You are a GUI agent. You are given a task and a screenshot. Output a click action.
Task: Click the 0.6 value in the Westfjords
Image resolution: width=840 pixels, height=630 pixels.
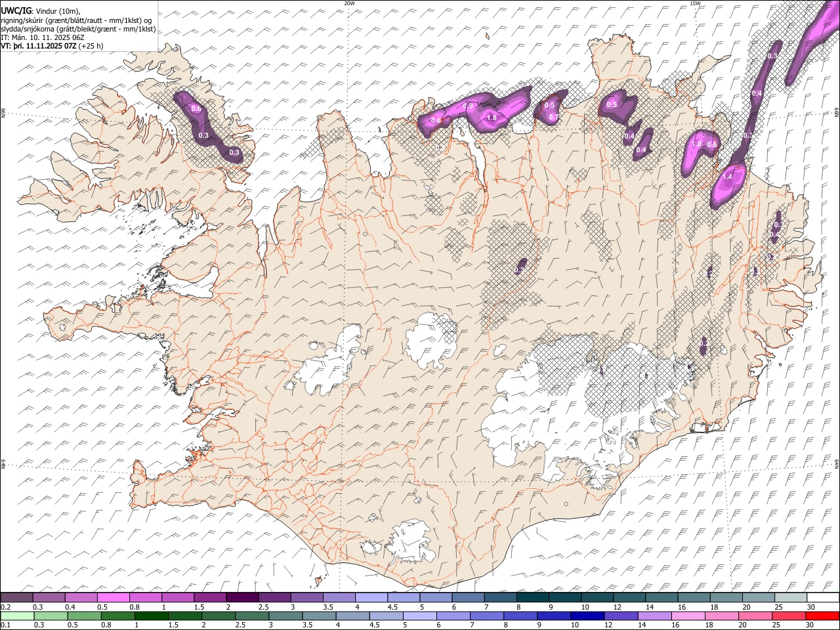pos(196,108)
